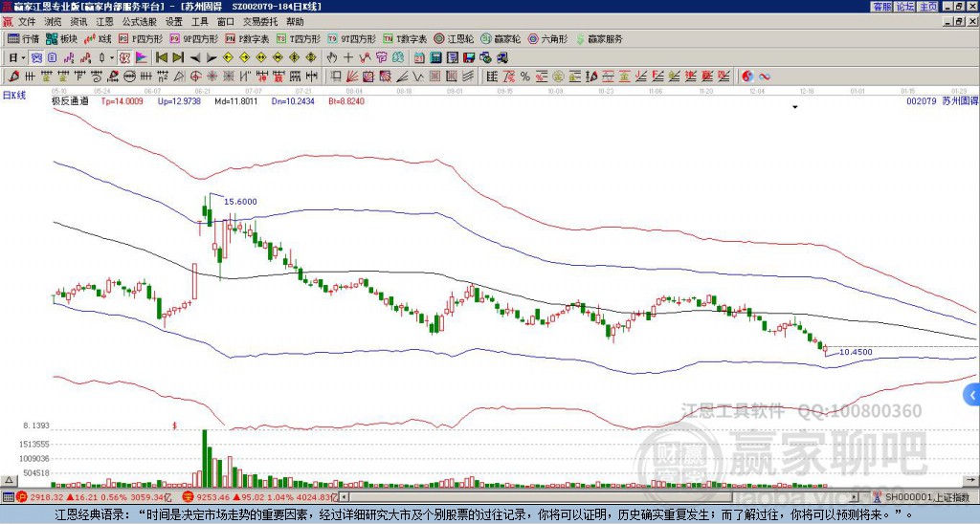Viewport: 980px width, 524px height.
Task: Click the yin-yang toolbar icon
Action: pyautogui.click(x=747, y=76)
